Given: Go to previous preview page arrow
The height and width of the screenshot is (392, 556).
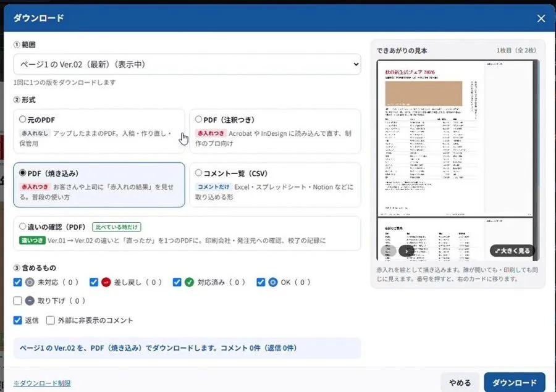Looking at the screenshot, I should [x=389, y=251].
